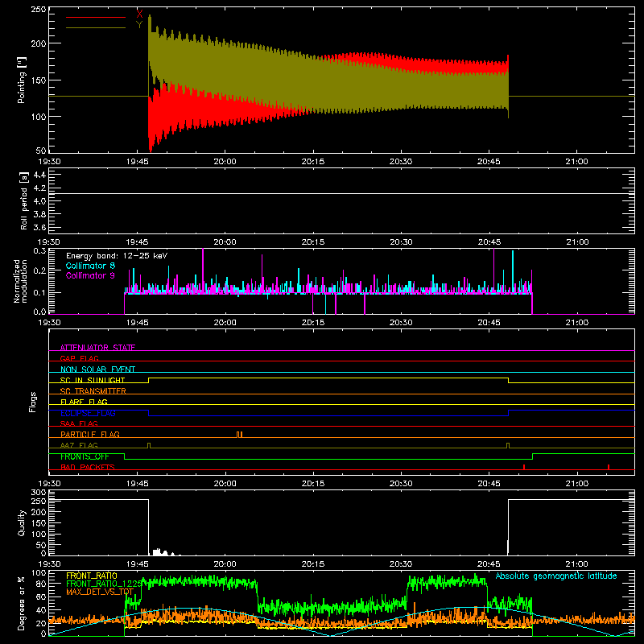Click the NON_SOLAR_EVENT flag label
The width and height of the screenshot is (644, 644).
pyautogui.click(x=97, y=369)
